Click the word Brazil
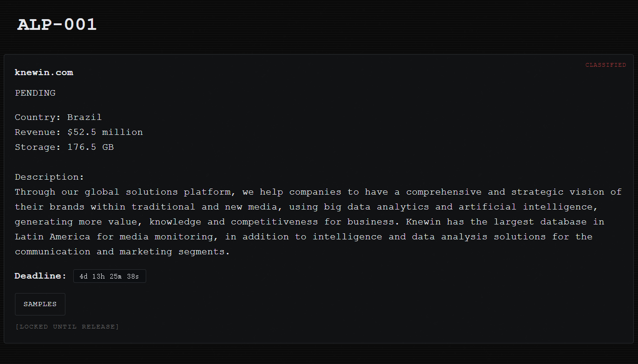This screenshot has height=364, width=638. 85,117
